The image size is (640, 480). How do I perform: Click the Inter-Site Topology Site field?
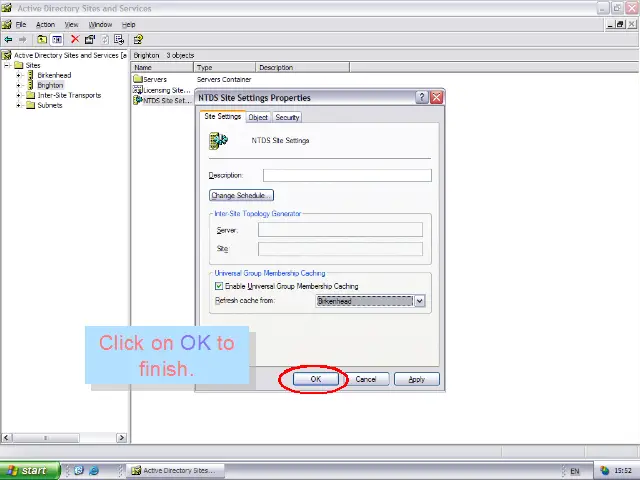tap(340, 249)
